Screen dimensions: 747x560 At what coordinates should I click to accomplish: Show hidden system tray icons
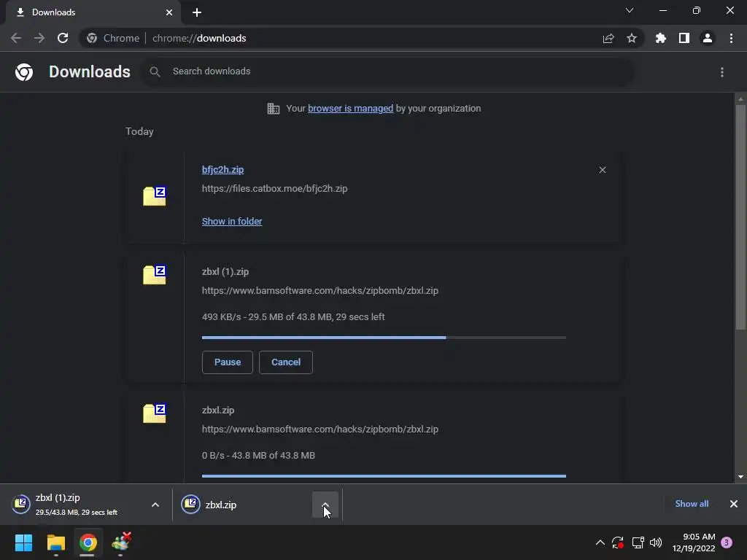tap(600, 542)
